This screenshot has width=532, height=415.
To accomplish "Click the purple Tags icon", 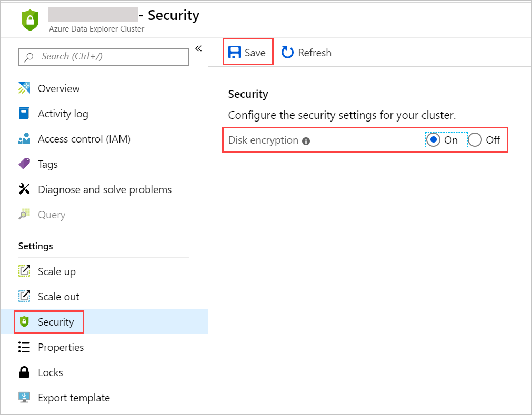I will pyautogui.click(x=24, y=164).
